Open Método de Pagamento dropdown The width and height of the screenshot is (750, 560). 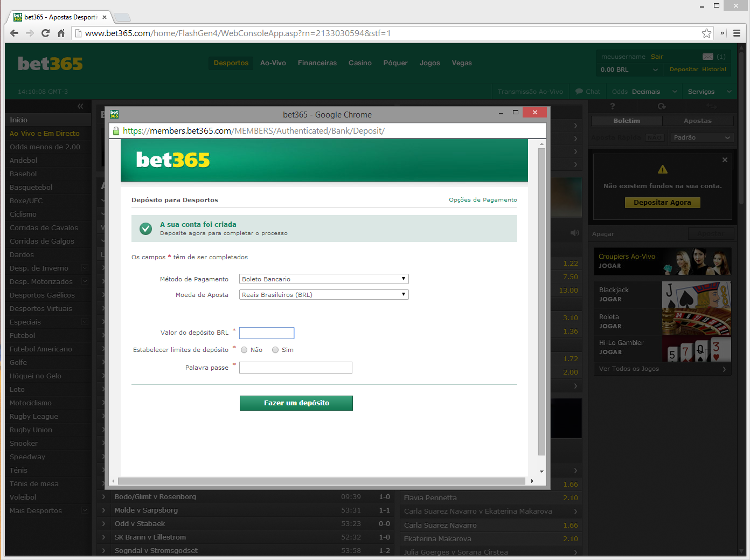[324, 279]
